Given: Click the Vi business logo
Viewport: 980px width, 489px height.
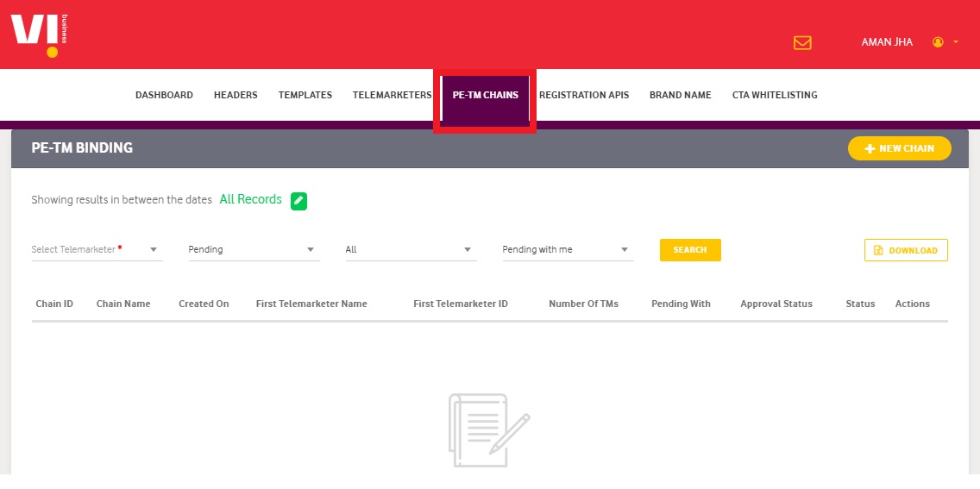Looking at the screenshot, I should coord(39,35).
